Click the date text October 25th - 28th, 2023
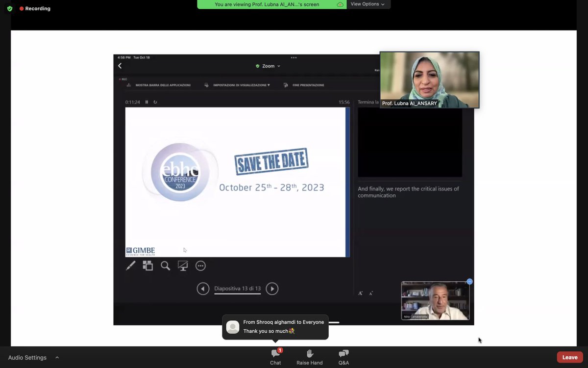The width and height of the screenshot is (588, 368). tap(271, 187)
